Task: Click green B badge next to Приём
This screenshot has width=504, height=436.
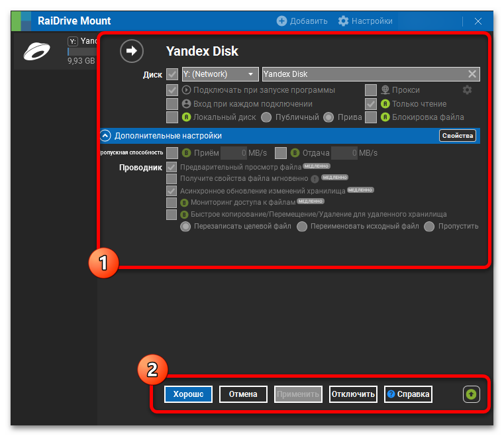Action: click(186, 152)
